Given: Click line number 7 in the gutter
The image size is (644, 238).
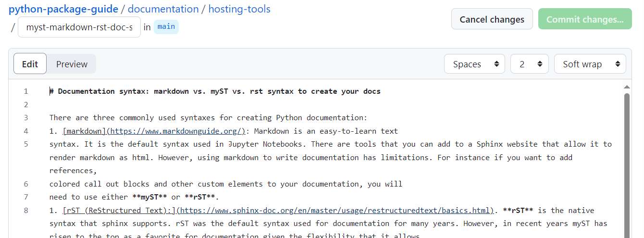Looking at the screenshot, I should tap(26, 197).
